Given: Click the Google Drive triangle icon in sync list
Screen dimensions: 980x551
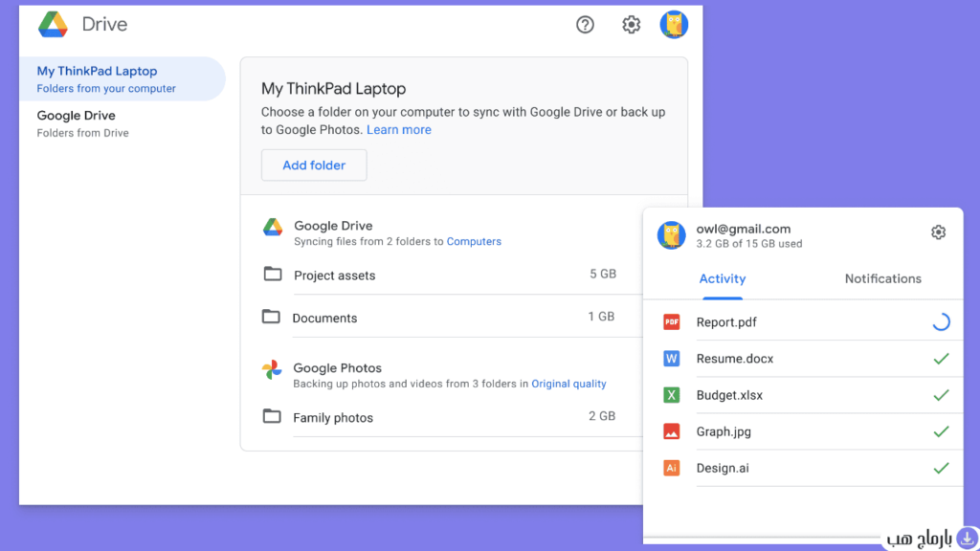Looking at the screenshot, I should 273,227.
